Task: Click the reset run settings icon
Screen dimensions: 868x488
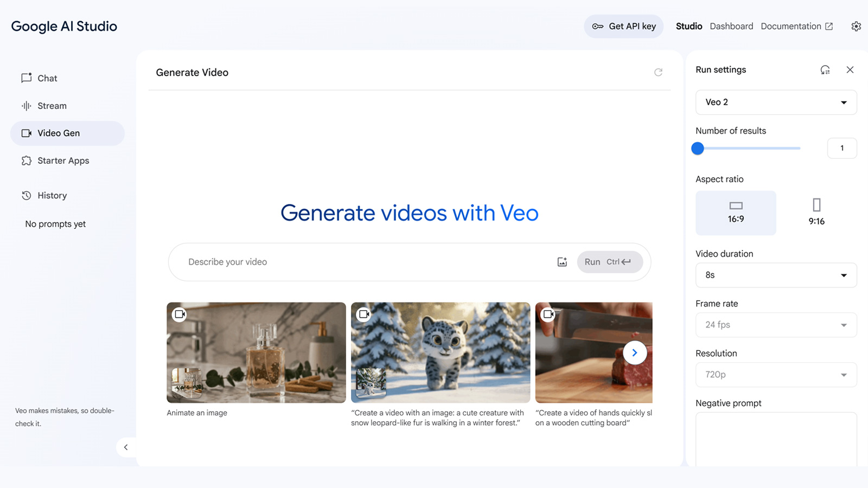Action: [825, 69]
